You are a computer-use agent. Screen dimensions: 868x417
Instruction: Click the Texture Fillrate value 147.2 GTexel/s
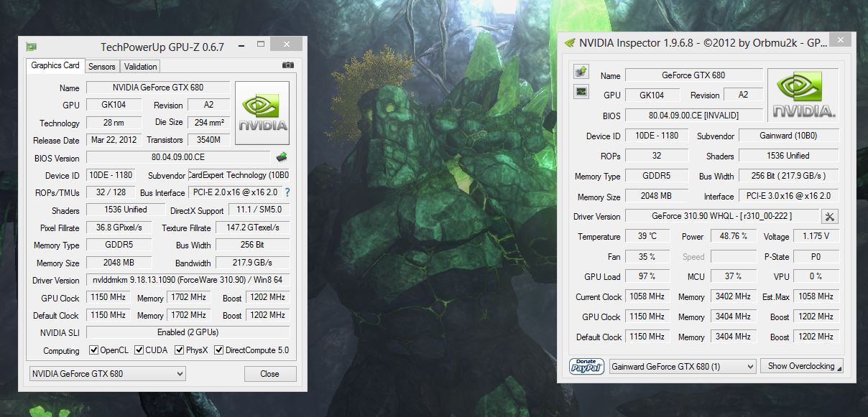[x=254, y=228]
